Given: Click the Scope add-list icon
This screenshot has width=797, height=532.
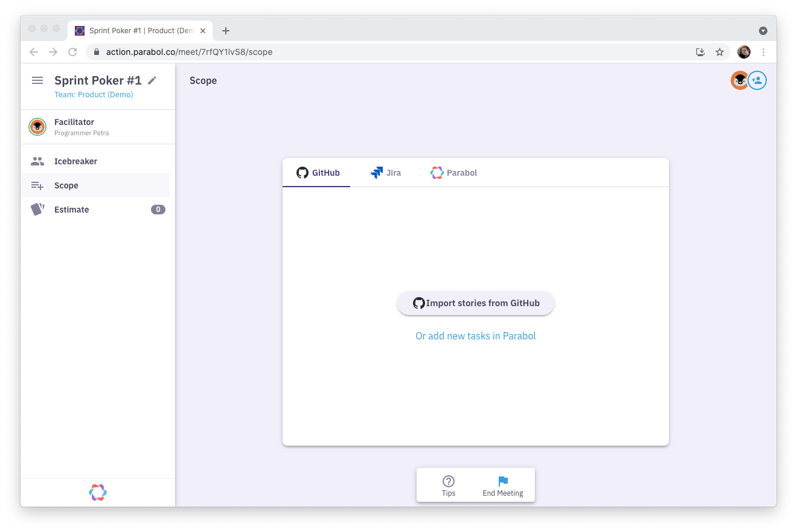Looking at the screenshot, I should click(37, 185).
